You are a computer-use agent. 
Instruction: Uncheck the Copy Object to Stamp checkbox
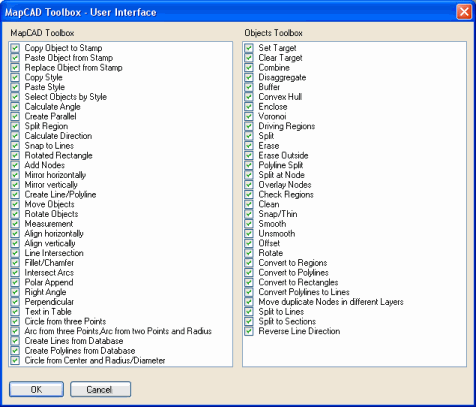(15, 48)
